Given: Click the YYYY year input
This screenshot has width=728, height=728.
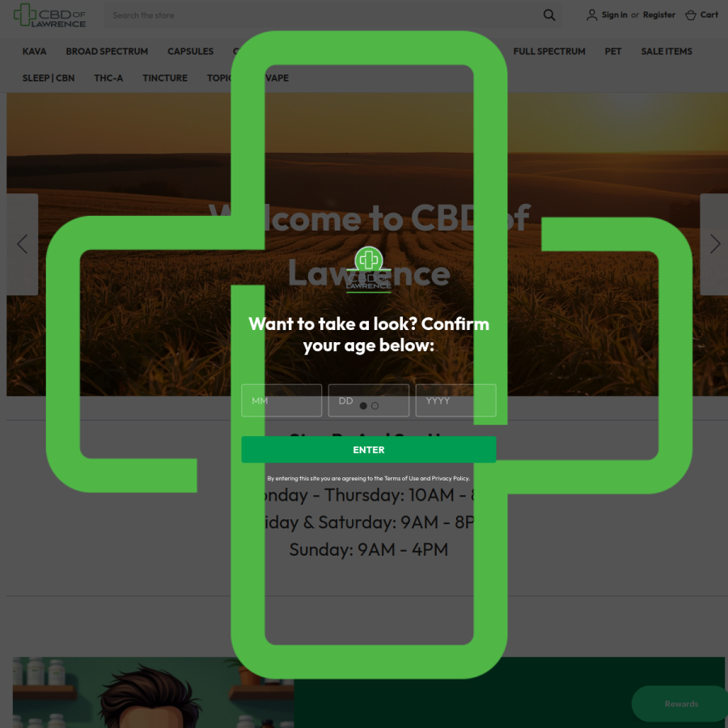Looking at the screenshot, I should (x=455, y=400).
